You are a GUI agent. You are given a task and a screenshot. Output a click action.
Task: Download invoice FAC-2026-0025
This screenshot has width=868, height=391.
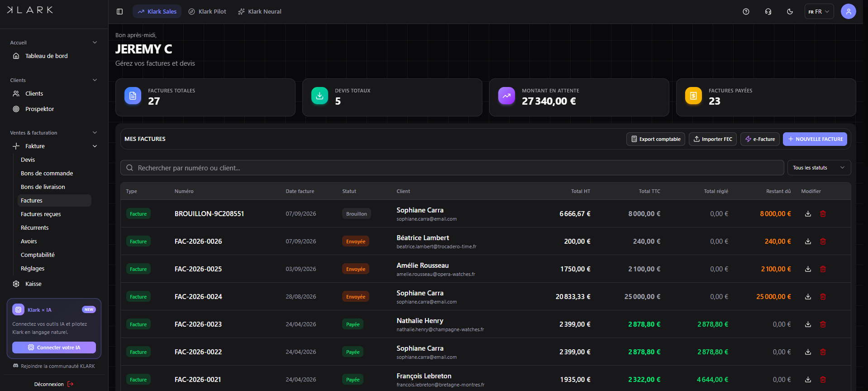point(808,269)
